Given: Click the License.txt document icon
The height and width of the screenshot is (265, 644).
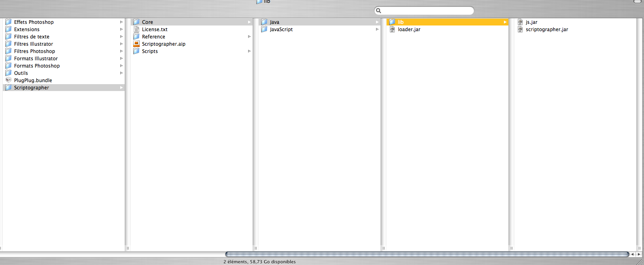Looking at the screenshot, I should (136, 29).
